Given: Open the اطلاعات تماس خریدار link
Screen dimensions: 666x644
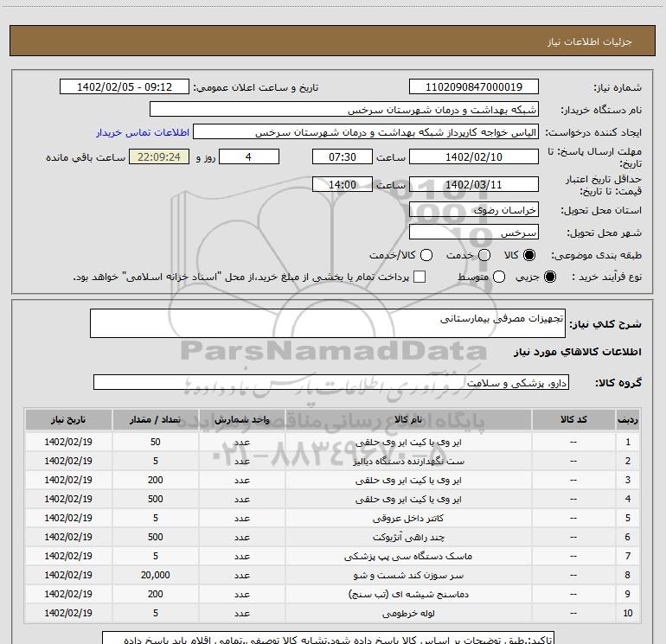Looking at the screenshot, I should pyautogui.click(x=143, y=132).
